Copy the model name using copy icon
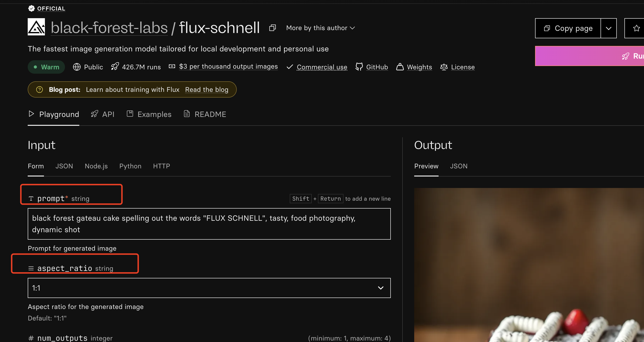This screenshot has height=342, width=644. tap(272, 28)
